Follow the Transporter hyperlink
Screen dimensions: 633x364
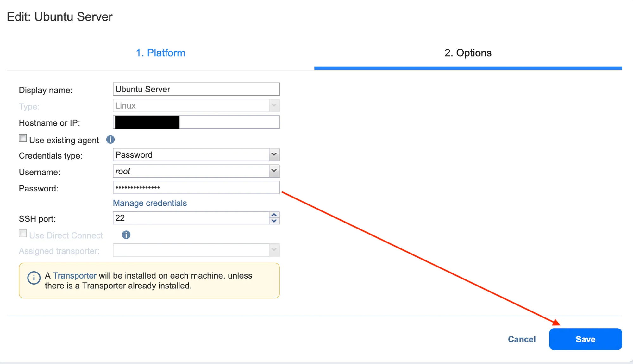(x=75, y=275)
